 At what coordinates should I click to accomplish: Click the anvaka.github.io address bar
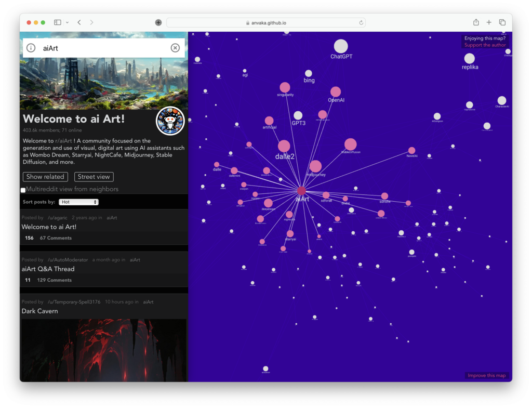click(x=266, y=23)
